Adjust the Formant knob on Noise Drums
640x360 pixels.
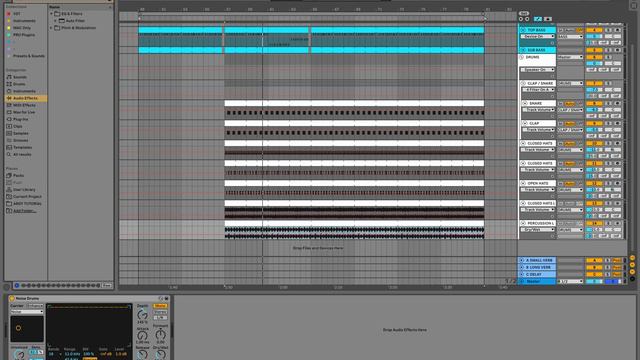point(160,335)
